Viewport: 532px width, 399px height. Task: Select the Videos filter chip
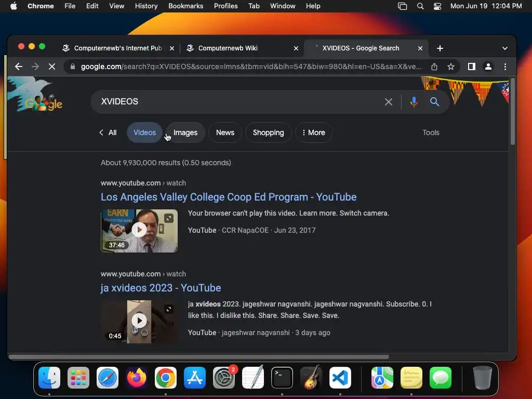click(144, 132)
